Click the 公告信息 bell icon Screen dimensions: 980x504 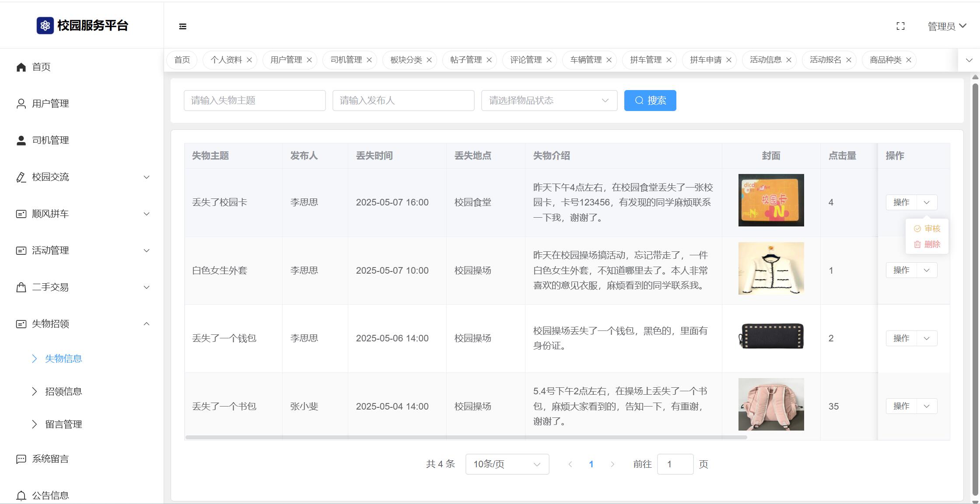pyautogui.click(x=21, y=496)
